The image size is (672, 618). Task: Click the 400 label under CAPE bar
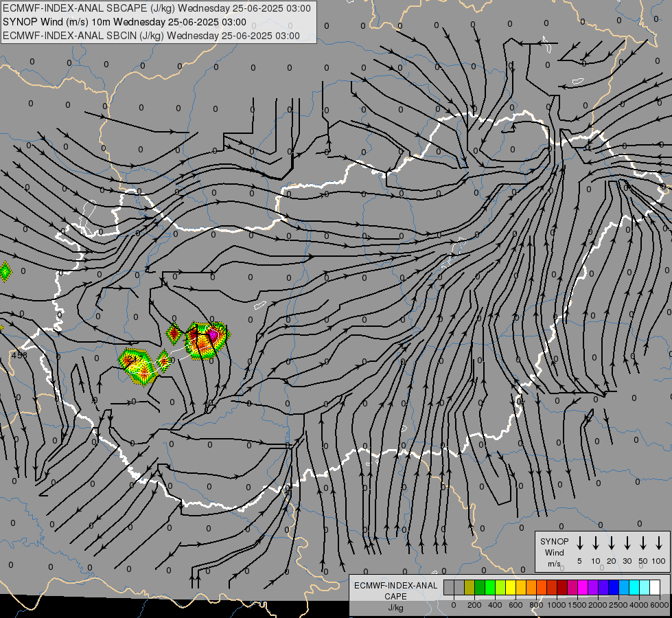coord(495,605)
